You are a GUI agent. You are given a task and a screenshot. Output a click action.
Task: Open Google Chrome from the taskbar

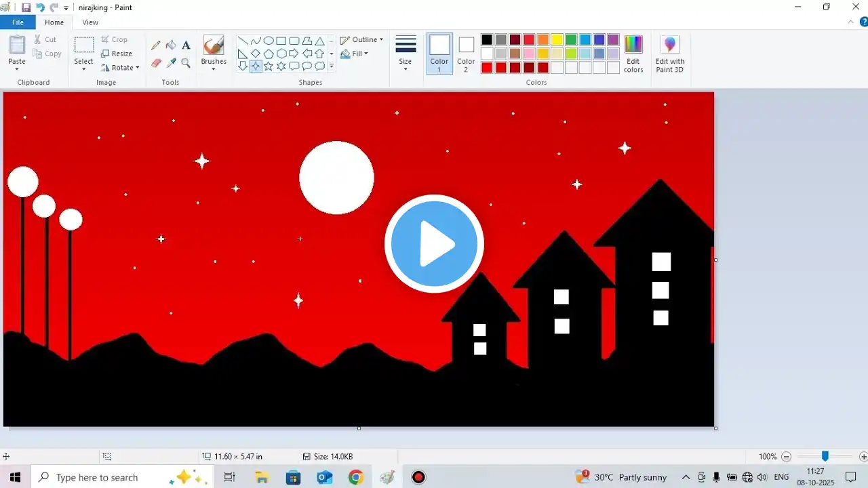(356, 477)
